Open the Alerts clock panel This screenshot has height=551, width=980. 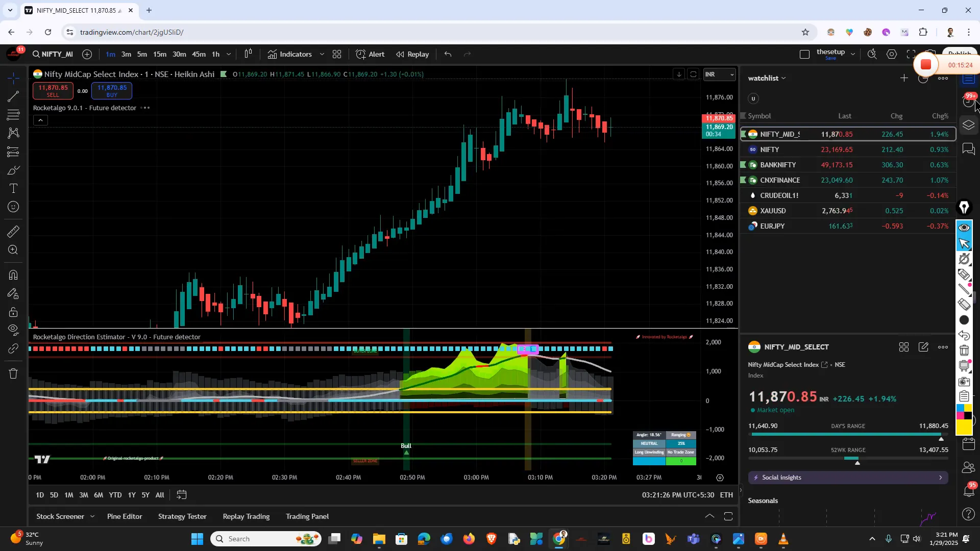click(968, 102)
